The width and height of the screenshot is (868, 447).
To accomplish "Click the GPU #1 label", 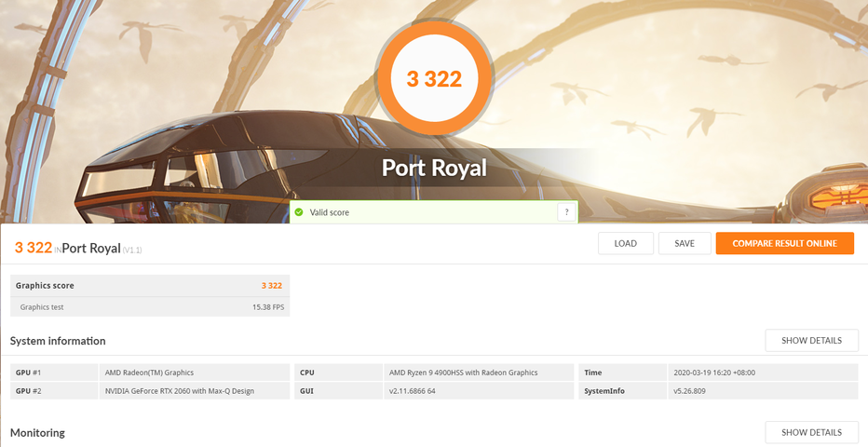I will click(x=28, y=372).
